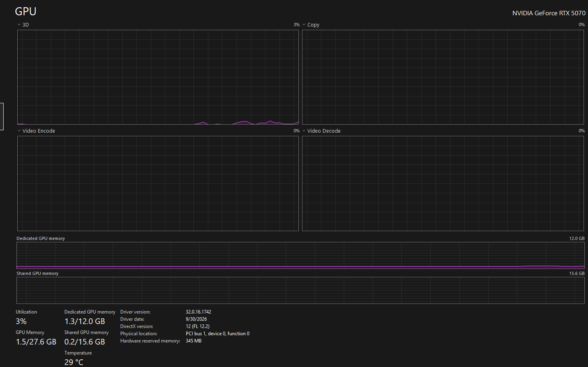Click the Driver date: label
This screenshot has height=367, width=588.
pos(132,319)
